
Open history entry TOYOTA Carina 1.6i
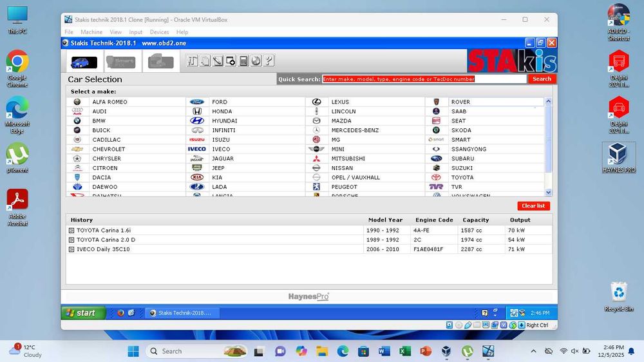[x=104, y=231]
